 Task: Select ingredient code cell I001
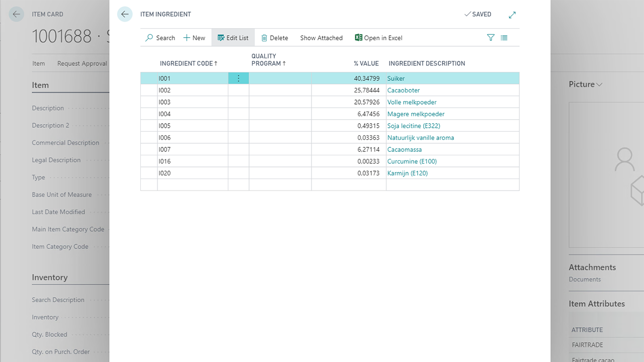pos(193,78)
